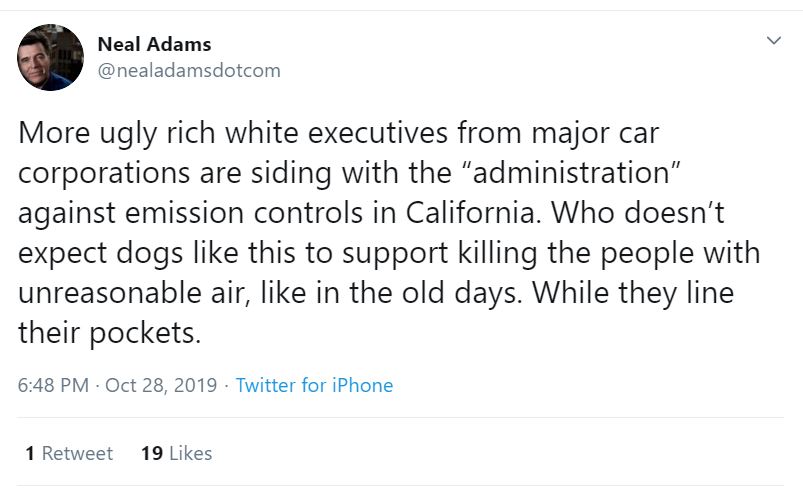
Task: Click the phrase 'their pockets.' in tweet
Action: (x=110, y=332)
